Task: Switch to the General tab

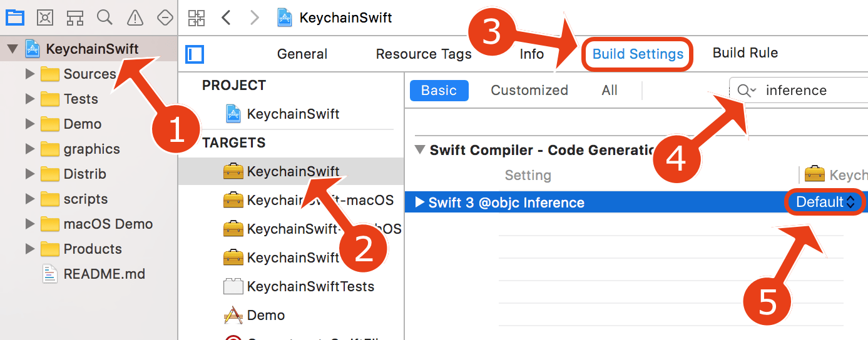Action: [x=302, y=54]
